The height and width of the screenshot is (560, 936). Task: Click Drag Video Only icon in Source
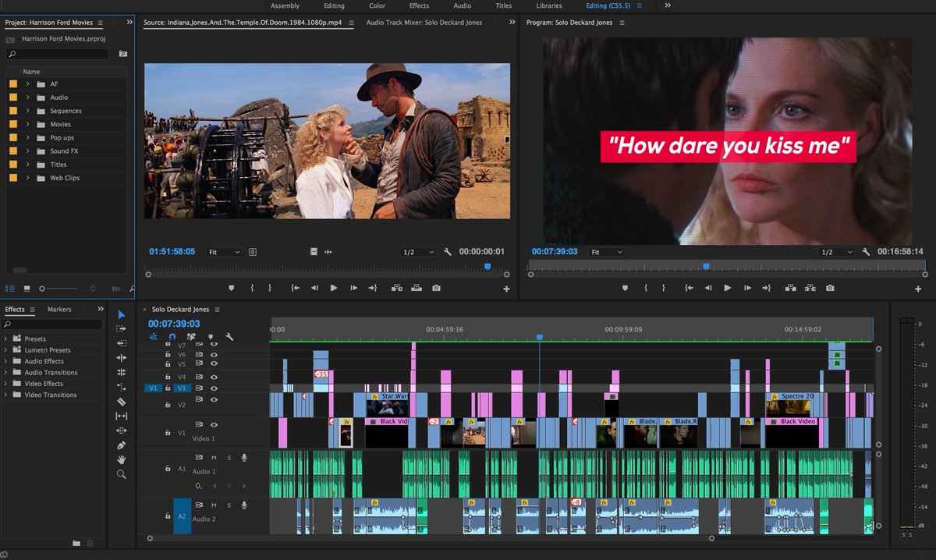pos(313,252)
